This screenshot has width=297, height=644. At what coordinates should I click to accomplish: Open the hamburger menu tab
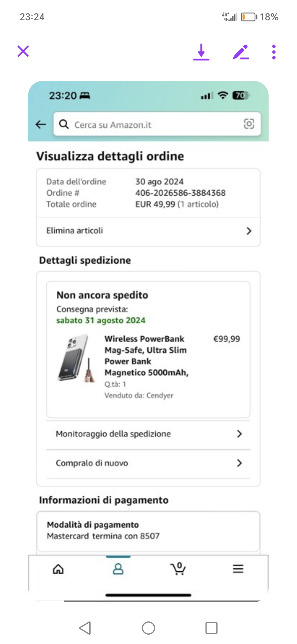pos(238,569)
